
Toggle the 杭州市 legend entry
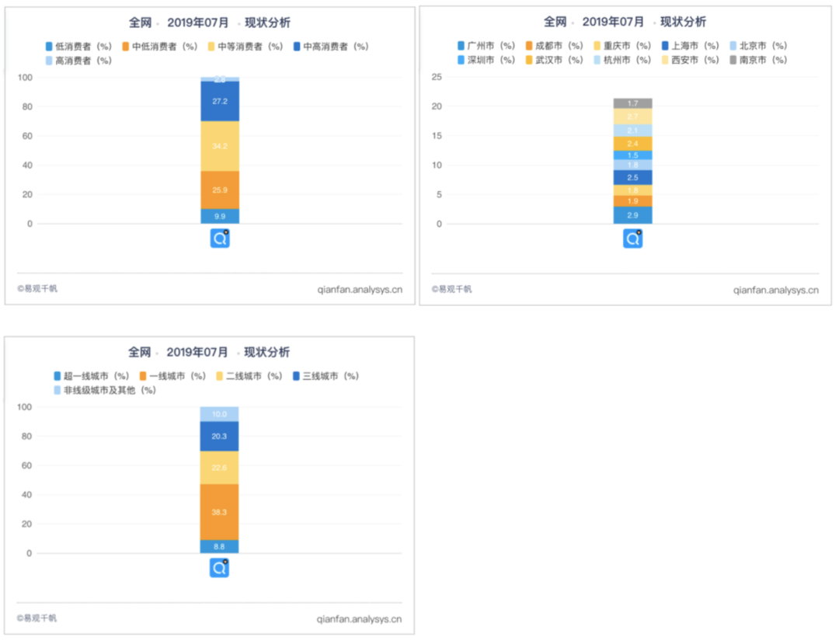pyautogui.click(x=622, y=60)
